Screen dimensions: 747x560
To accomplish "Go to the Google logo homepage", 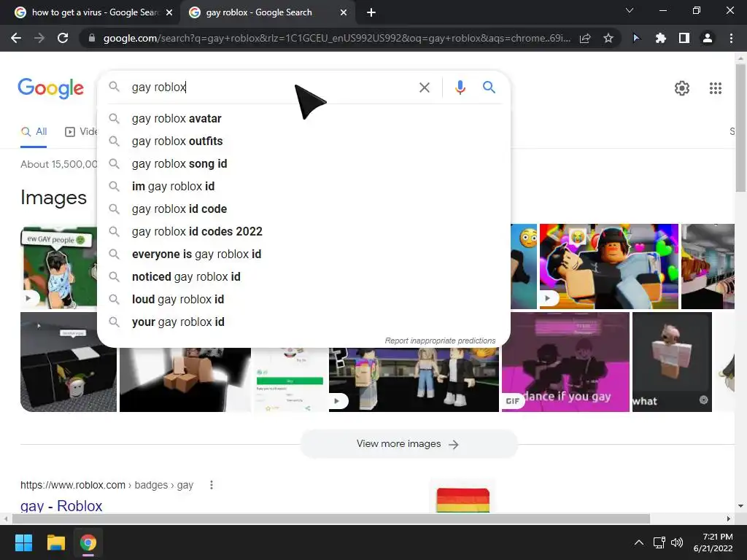I will [51, 88].
